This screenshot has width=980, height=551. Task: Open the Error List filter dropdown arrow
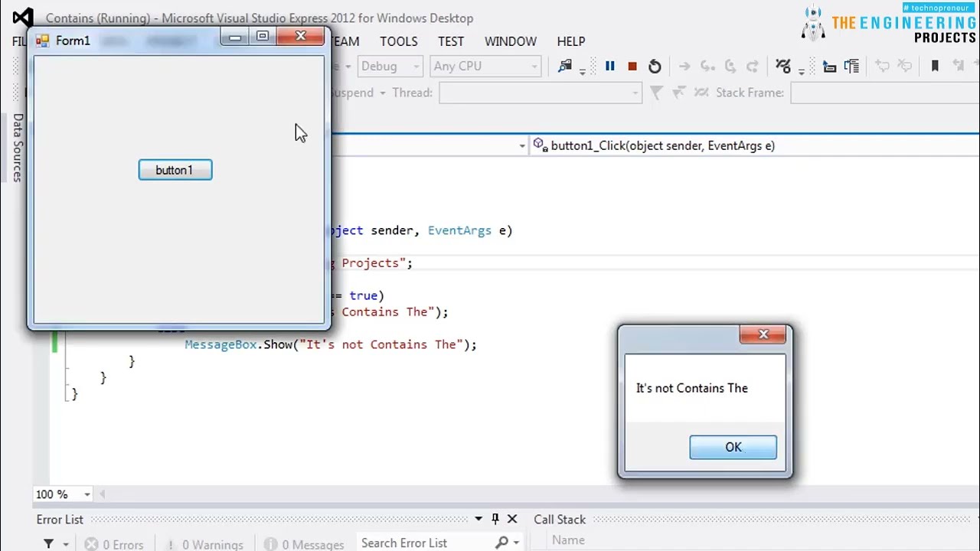tap(66, 544)
